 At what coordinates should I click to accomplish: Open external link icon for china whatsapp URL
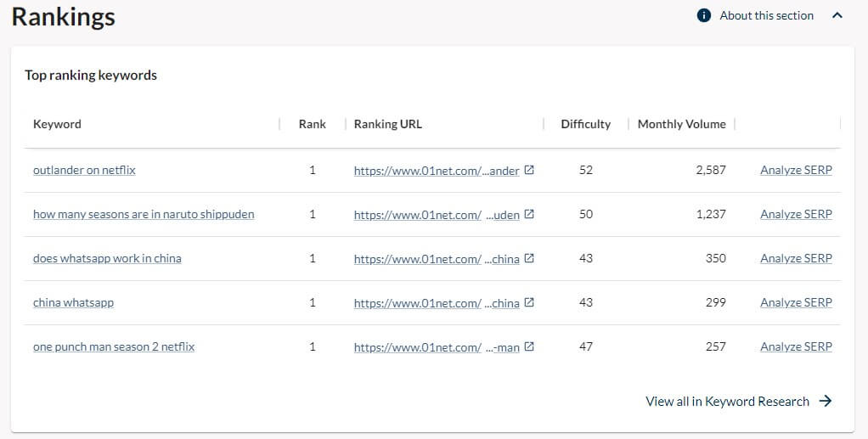[529, 302]
